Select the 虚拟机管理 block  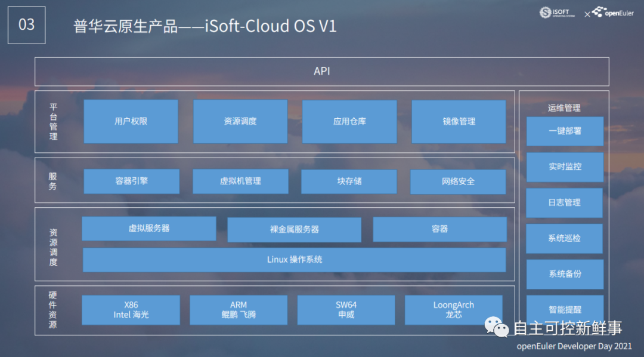[240, 181]
